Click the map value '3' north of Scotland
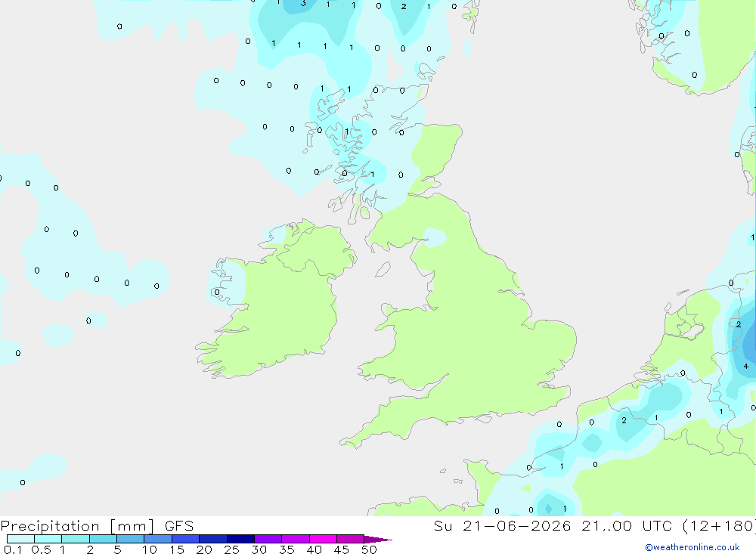756x554 pixels. click(303, 3)
